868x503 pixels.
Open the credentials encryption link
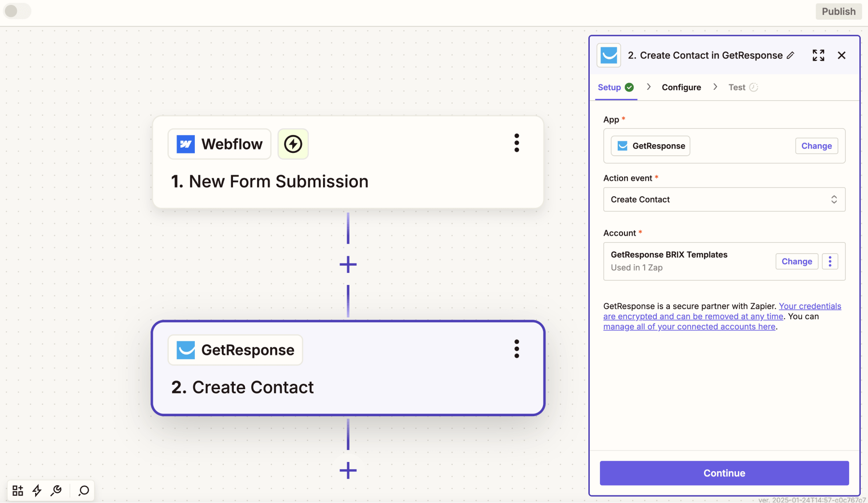(x=722, y=311)
